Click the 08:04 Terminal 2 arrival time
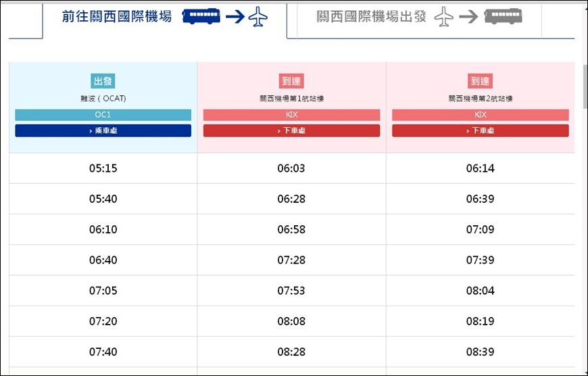The height and width of the screenshot is (376, 588). [x=481, y=291]
